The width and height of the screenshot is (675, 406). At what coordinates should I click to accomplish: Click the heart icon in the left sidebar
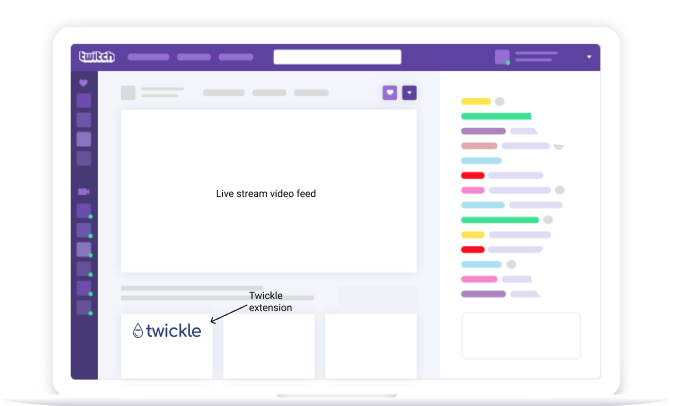84,83
